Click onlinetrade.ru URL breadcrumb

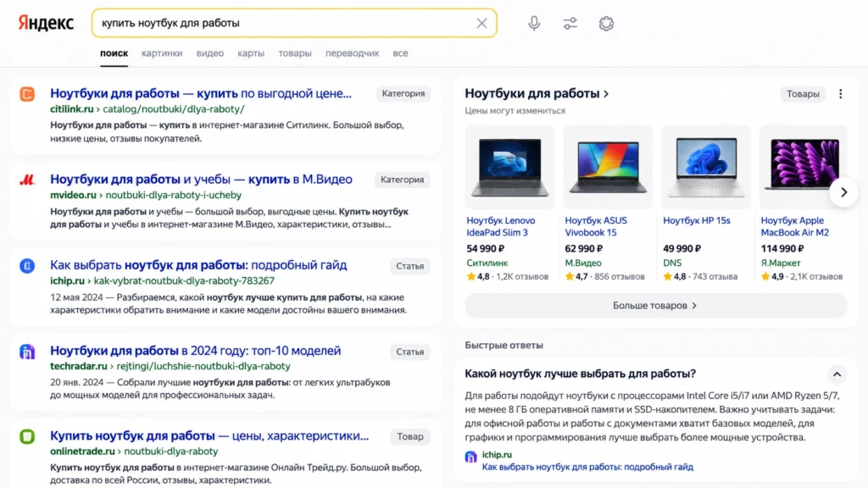pos(134,451)
